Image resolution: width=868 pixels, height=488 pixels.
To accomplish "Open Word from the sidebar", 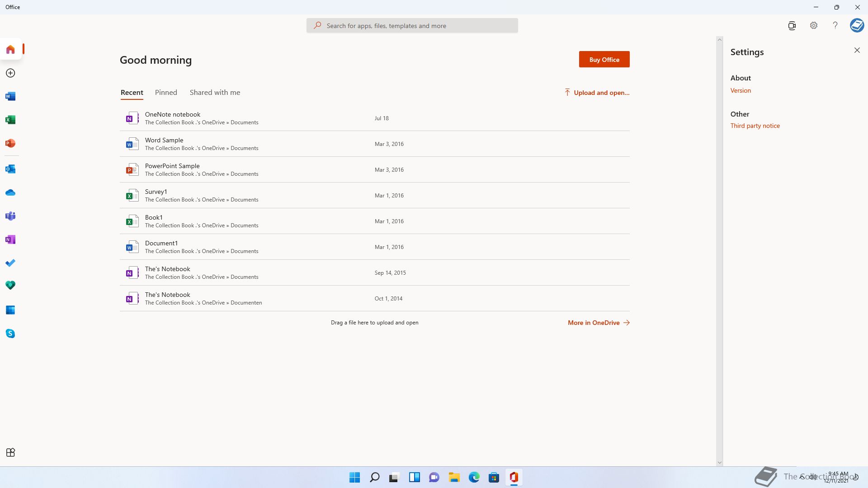I will 10,96.
